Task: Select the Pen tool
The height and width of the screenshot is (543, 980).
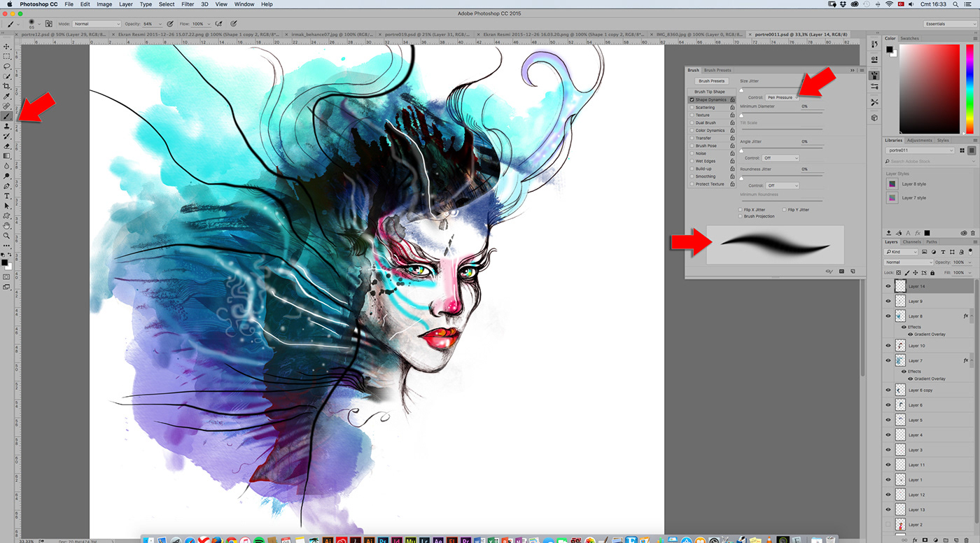Action: pos(7,185)
